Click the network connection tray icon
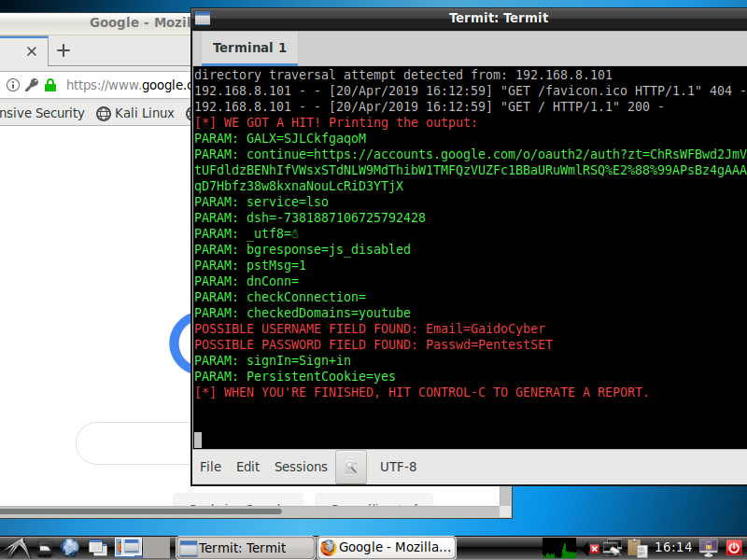This screenshot has height=560, width=747. (613, 548)
